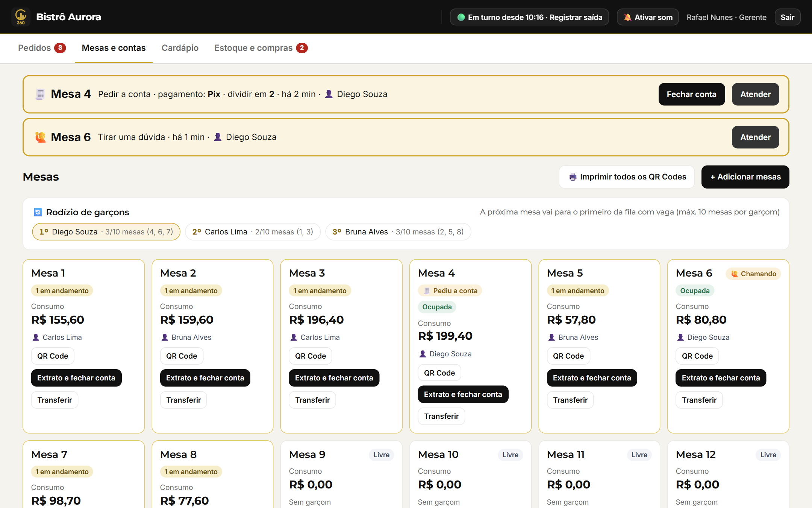Image resolution: width=812 pixels, height=508 pixels.
Task: Click Atender in the Mesa 6 alert
Action: coord(756,137)
